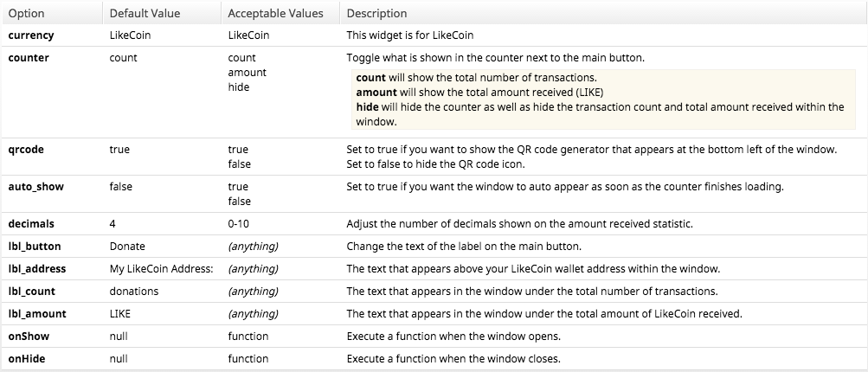Click 'This widget is for LikeCoin' description
The width and height of the screenshot is (868, 372).
410,35
